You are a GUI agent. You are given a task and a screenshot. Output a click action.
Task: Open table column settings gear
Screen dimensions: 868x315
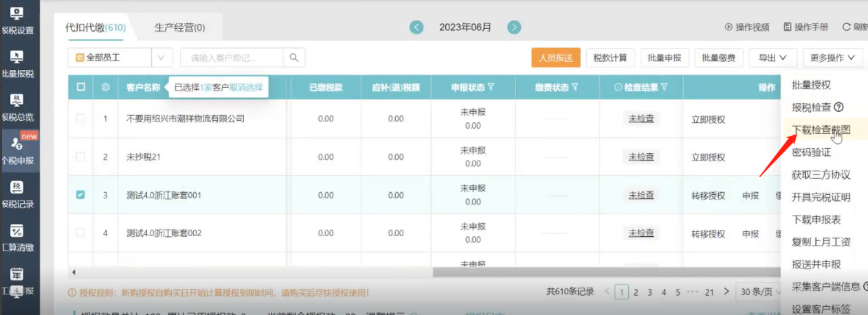[105, 87]
